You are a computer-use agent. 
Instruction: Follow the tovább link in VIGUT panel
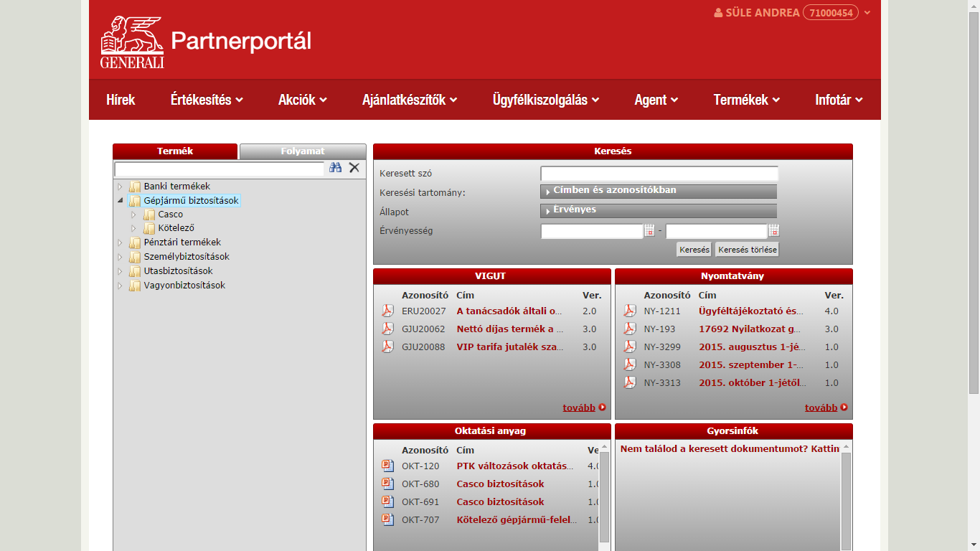[579, 408]
